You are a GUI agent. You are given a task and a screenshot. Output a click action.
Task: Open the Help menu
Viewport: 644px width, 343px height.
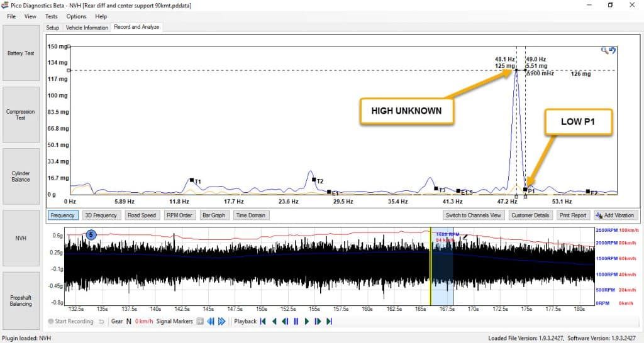101,16
